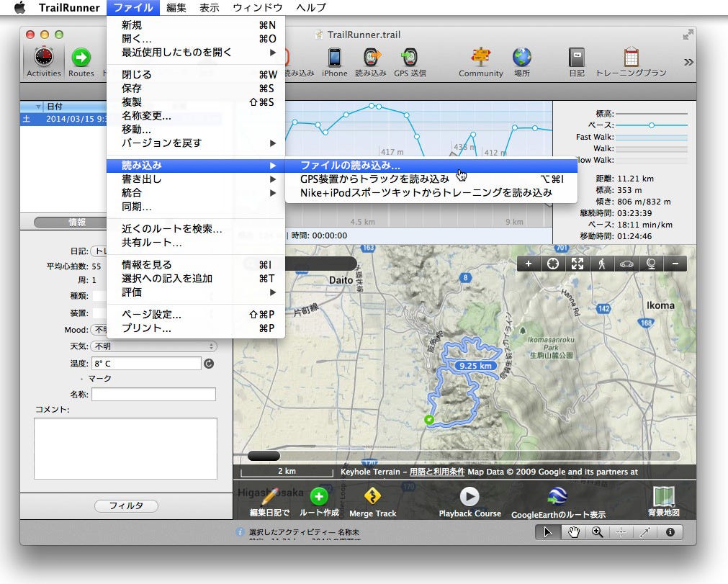Open the 背景地図 map icon
Screen dimensions: 728x584
664,497
